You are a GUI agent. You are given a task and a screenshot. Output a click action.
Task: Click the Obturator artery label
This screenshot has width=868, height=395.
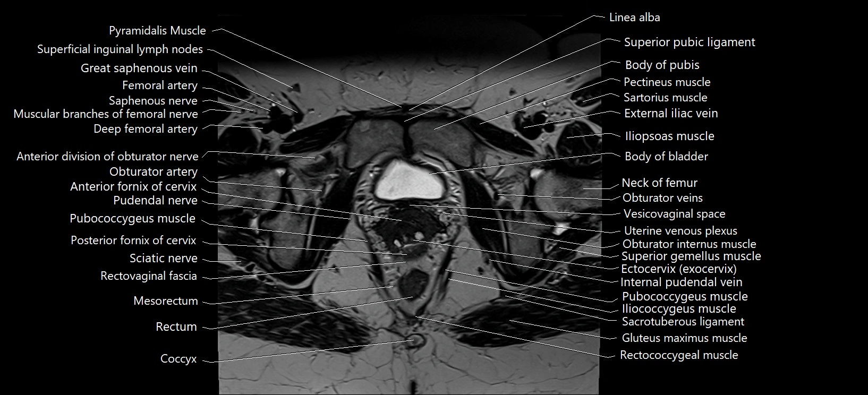coord(154,172)
